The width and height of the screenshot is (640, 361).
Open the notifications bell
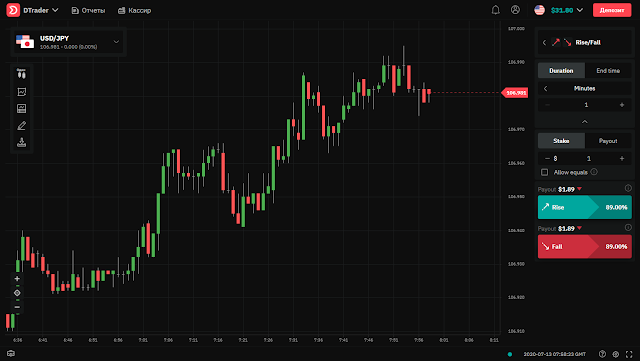(496, 10)
